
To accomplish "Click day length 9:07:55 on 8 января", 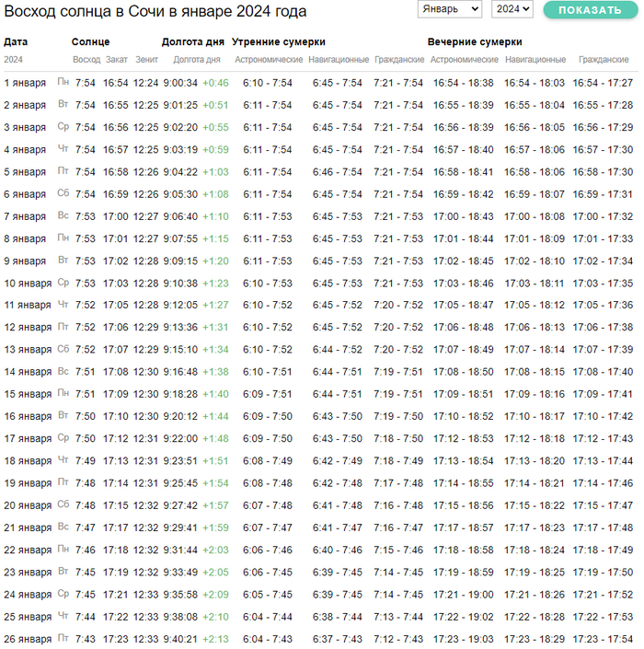I will [x=180, y=238].
